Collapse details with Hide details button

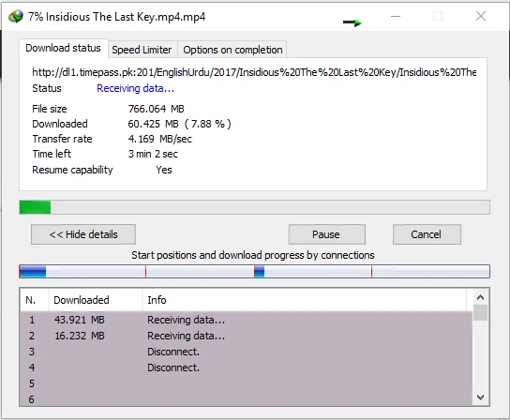(x=83, y=234)
